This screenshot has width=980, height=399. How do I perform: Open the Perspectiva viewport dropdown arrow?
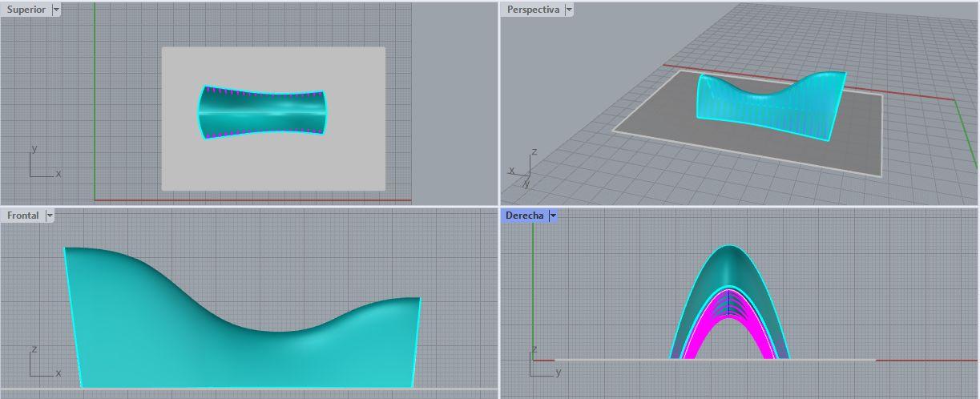(568, 10)
